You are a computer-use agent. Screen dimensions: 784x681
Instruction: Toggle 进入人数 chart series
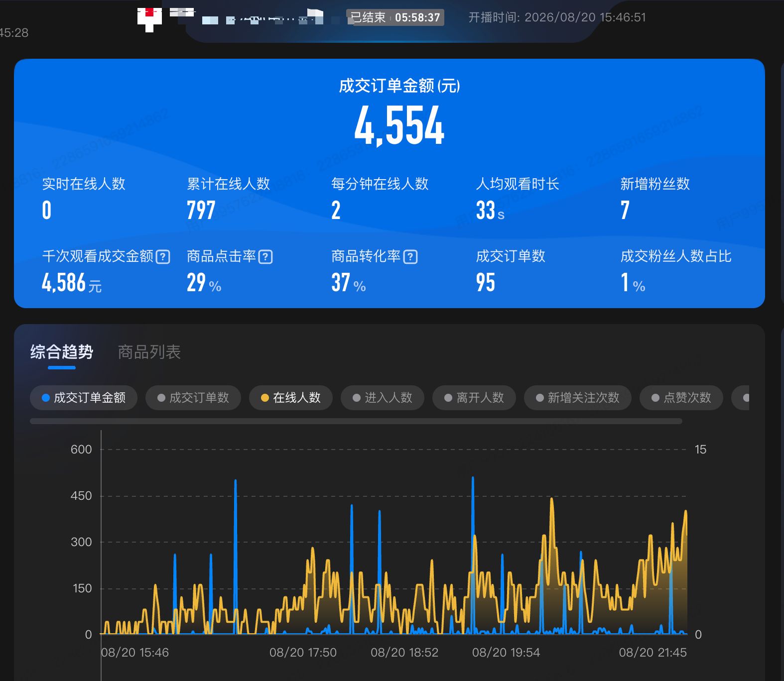(x=383, y=398)
